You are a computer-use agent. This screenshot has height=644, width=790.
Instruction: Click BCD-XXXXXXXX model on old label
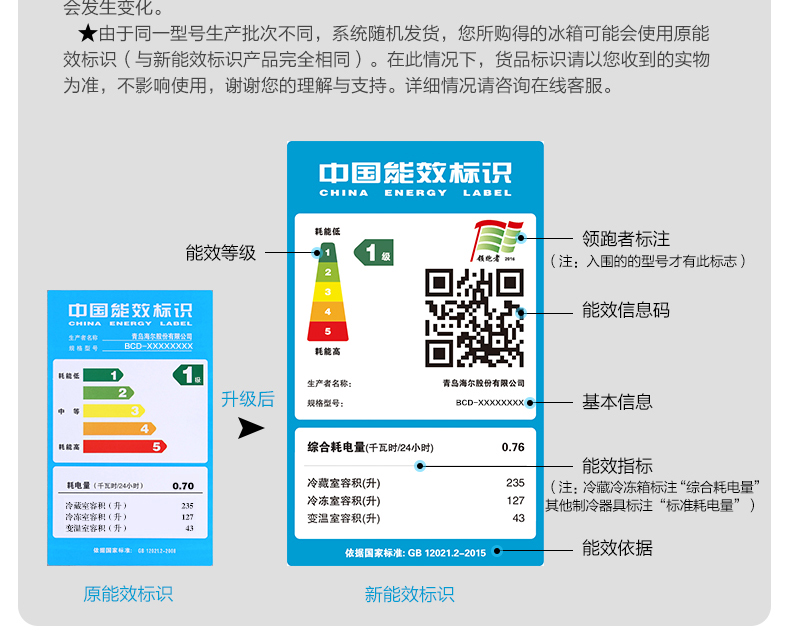[159, 346]
